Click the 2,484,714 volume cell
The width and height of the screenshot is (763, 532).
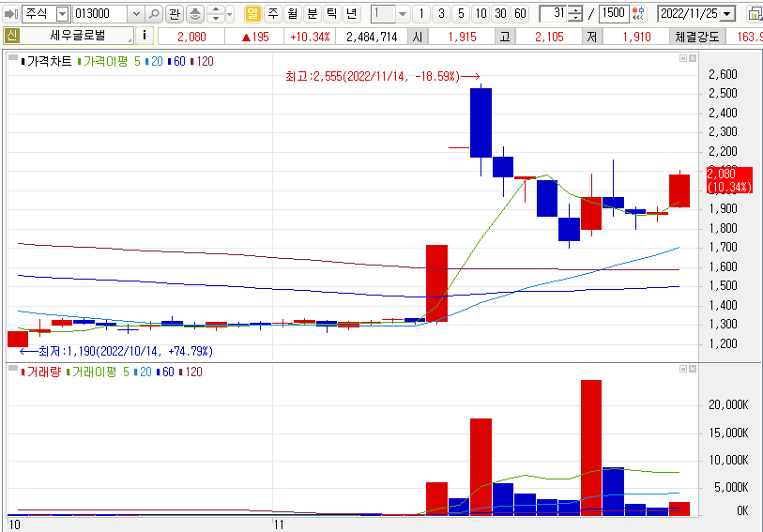pos(372,37)
